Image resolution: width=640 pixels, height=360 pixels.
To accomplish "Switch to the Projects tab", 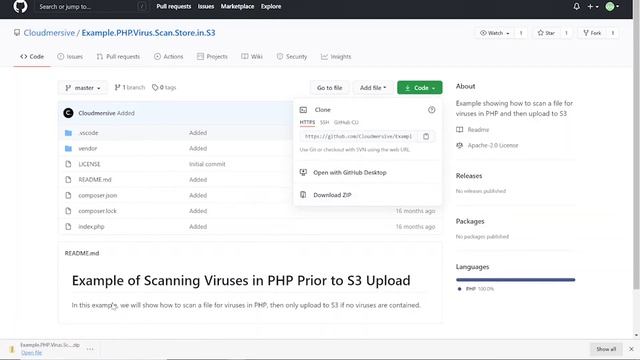I will (x=212, y=57).
